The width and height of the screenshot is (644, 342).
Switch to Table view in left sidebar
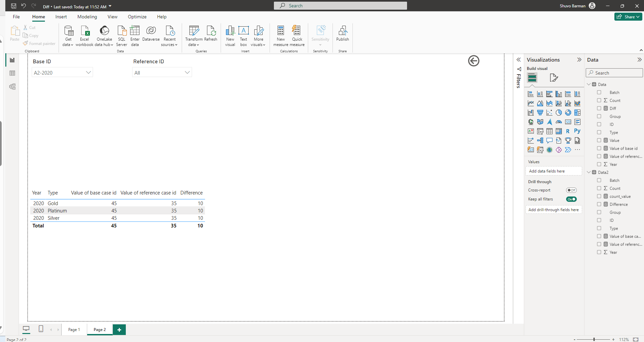[x=12, y=73]
